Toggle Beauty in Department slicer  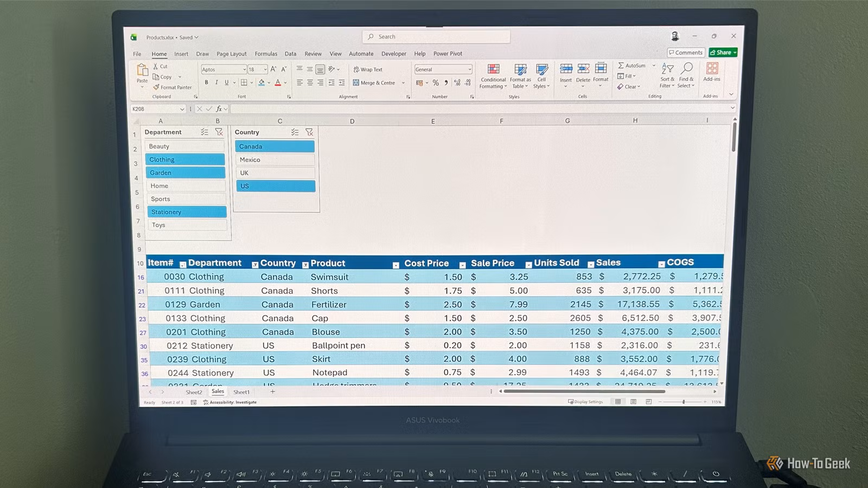tap(184, 146)
